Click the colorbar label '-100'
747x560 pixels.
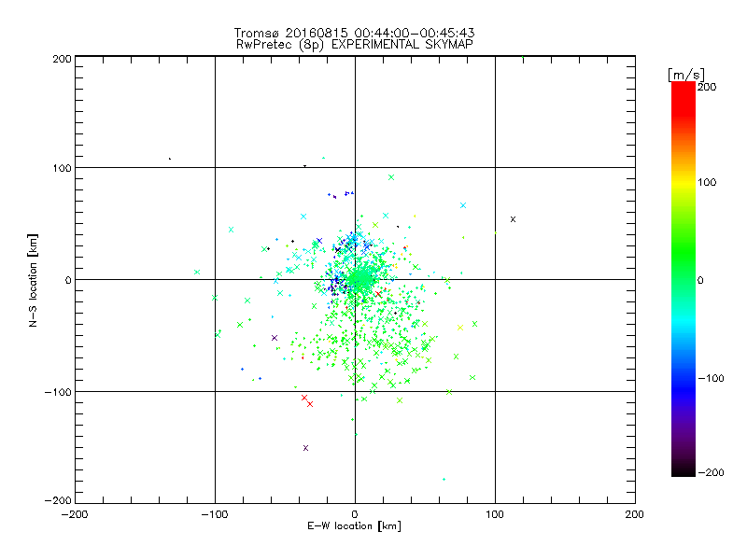coord(711,378)
